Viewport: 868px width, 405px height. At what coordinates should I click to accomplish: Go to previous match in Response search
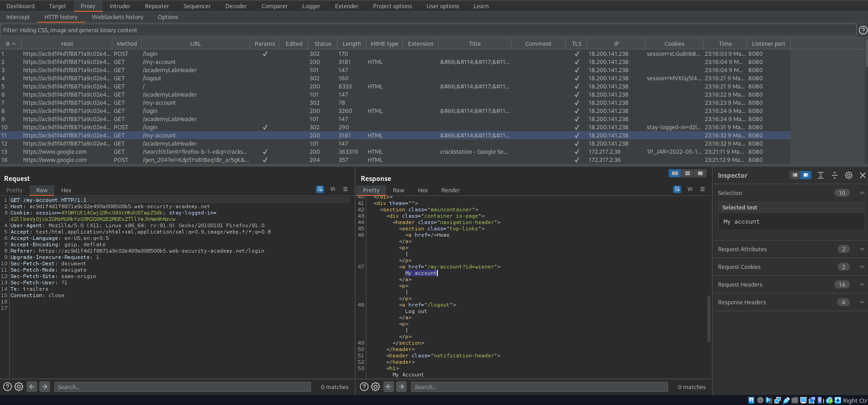(388, 386)
